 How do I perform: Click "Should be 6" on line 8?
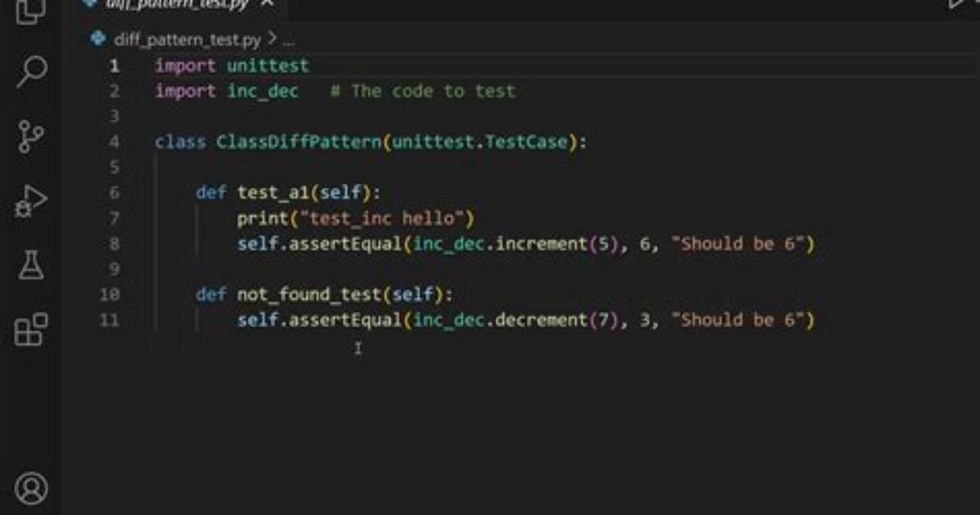737,244
